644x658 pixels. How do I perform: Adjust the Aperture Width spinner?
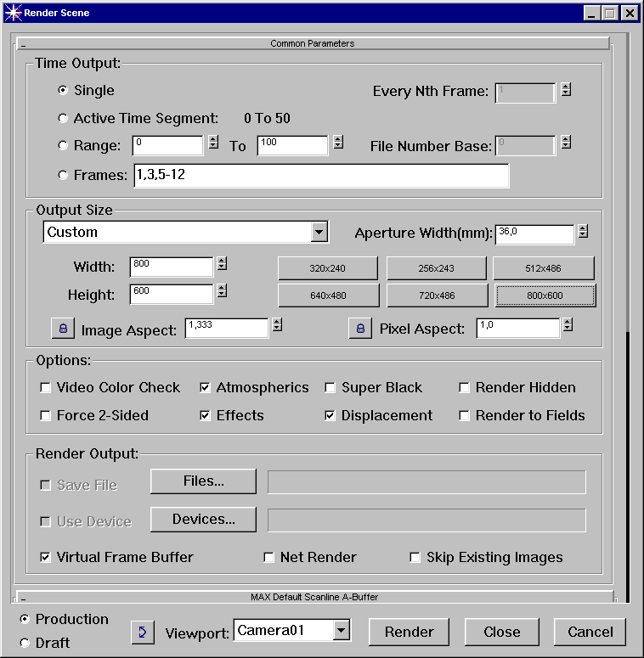(583, 232)
